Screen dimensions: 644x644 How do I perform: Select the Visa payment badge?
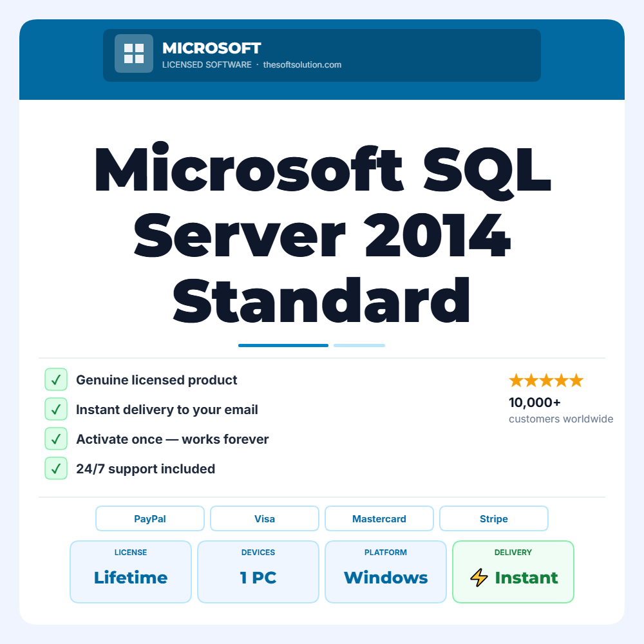coord(265,518)
